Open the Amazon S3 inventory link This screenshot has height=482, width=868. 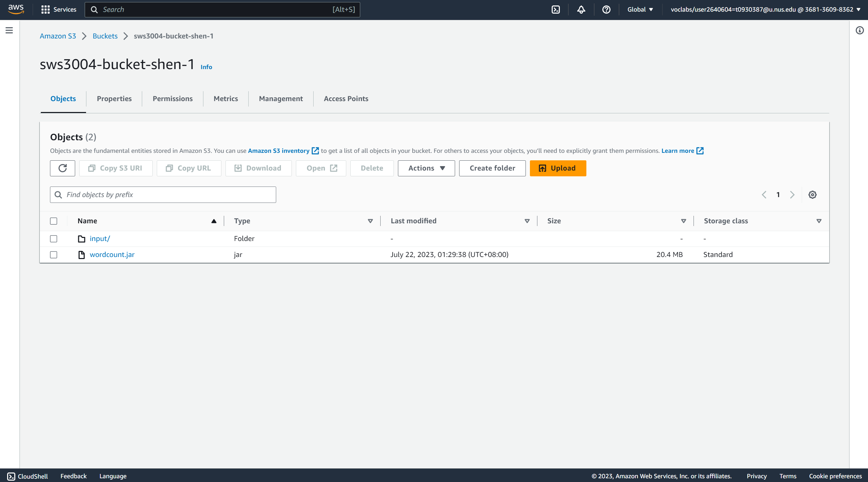pos(279,151)
